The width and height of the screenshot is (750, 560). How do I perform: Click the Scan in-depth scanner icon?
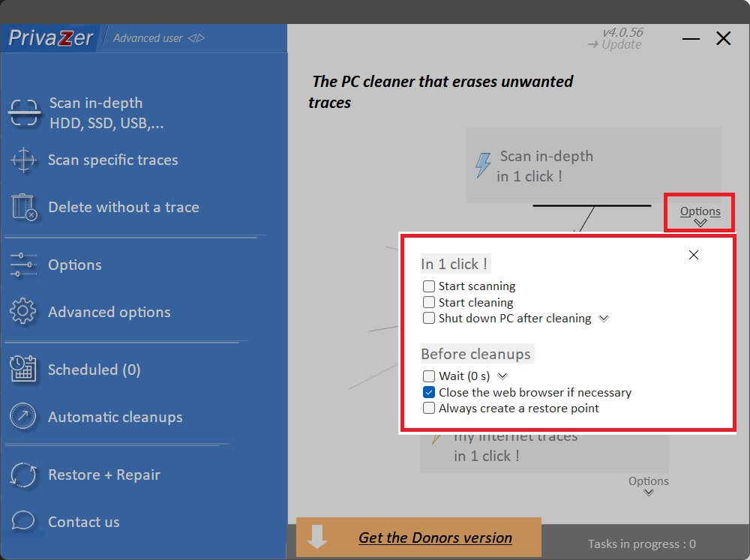click(25, 113)
